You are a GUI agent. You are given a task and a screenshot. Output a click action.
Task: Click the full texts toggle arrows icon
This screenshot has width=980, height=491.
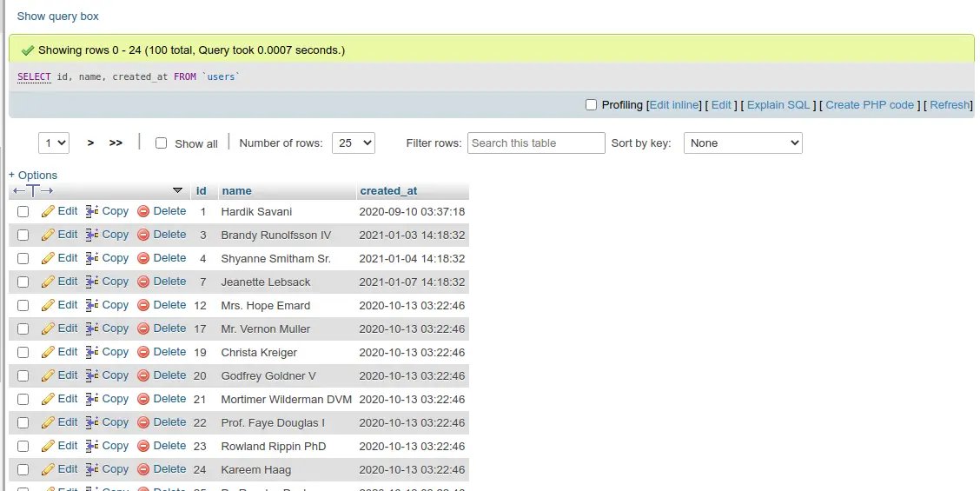pyautogui.click(x=34, y=190)
